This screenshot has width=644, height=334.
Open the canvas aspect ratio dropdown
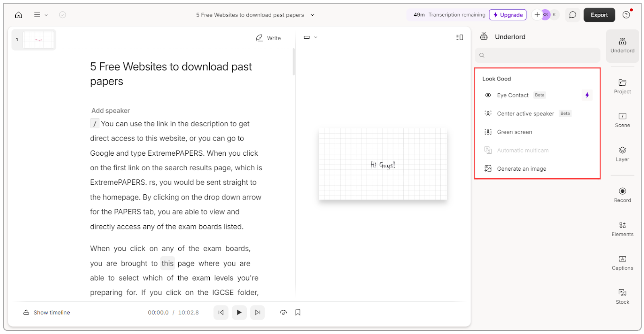coord(310,37)
